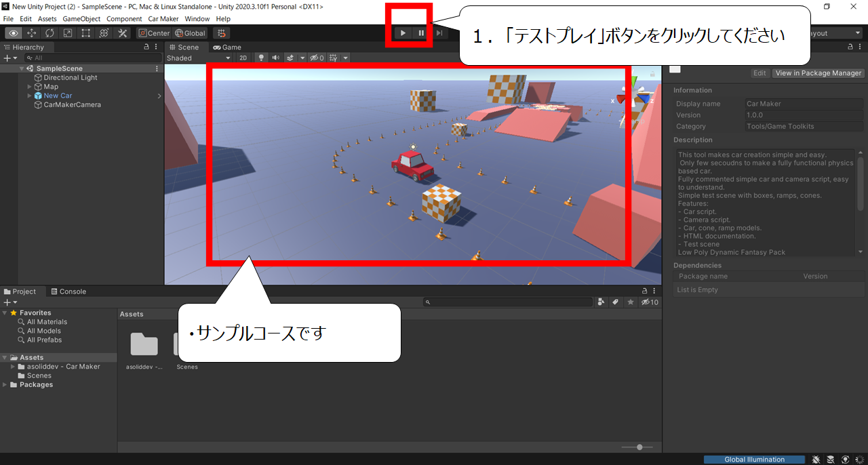Open Project create (plus) dropdown
The height and width of the screenshot is (465, 868).
pyautogui.click(x=10, y=302)
